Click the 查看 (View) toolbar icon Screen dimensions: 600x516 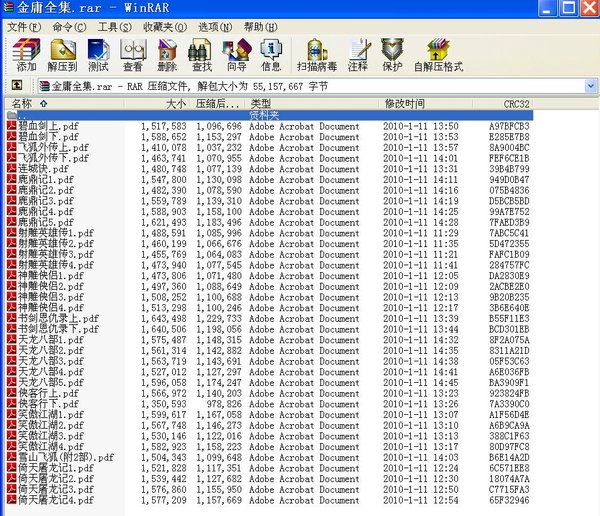click(133, 55)
